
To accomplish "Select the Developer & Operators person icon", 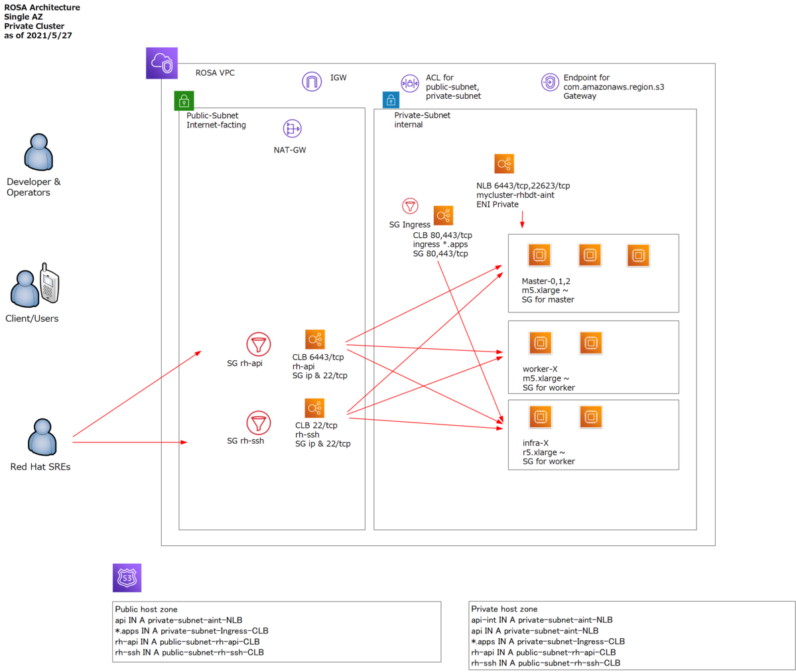I will [38, 152].
